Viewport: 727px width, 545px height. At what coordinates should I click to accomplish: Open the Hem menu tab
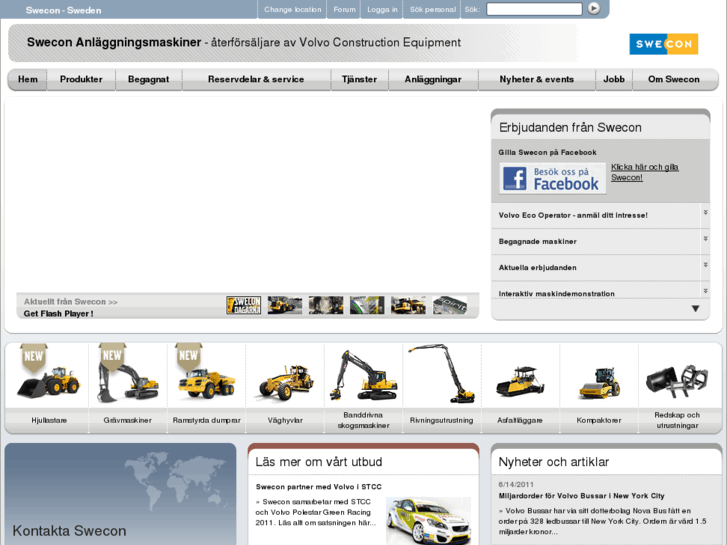pyautogui.click(x=28, y=79)
